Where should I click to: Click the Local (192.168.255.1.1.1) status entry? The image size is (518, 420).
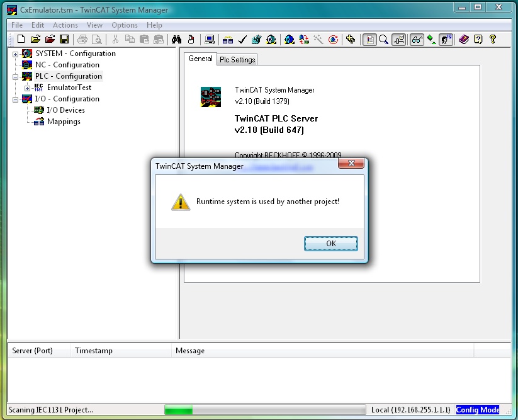point(410,410)
